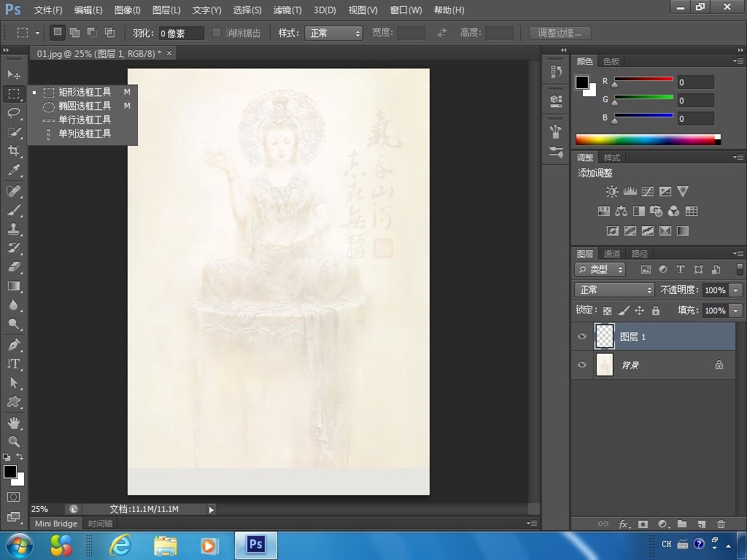Choose New selection mode button

pos(58,32)
